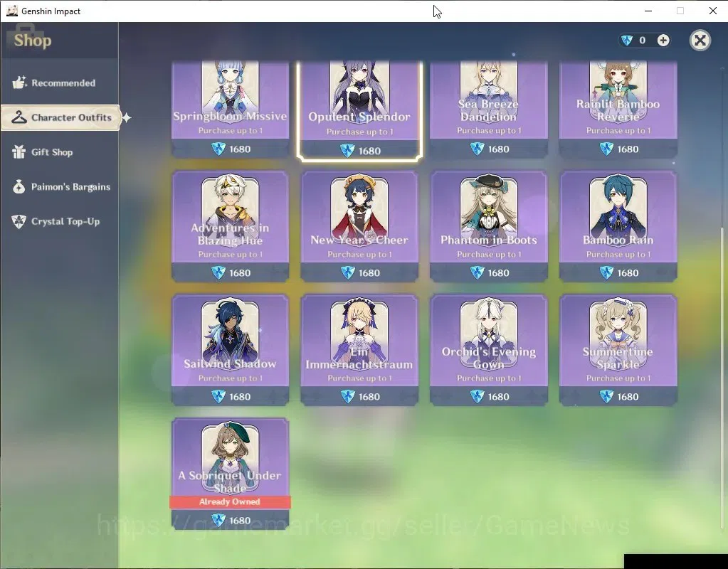Image resolution: width=728 pixels, height=569 pixels.
Task: Click Purchase up to 1 under Sailwind Shadow
Action: pyautogui.click(x=231, y=378)
